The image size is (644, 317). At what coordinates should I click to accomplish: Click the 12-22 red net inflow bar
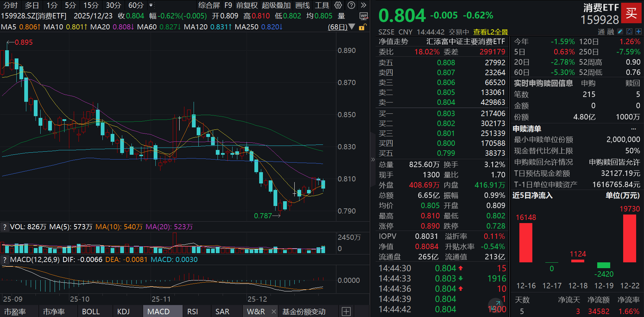(629, 238)
